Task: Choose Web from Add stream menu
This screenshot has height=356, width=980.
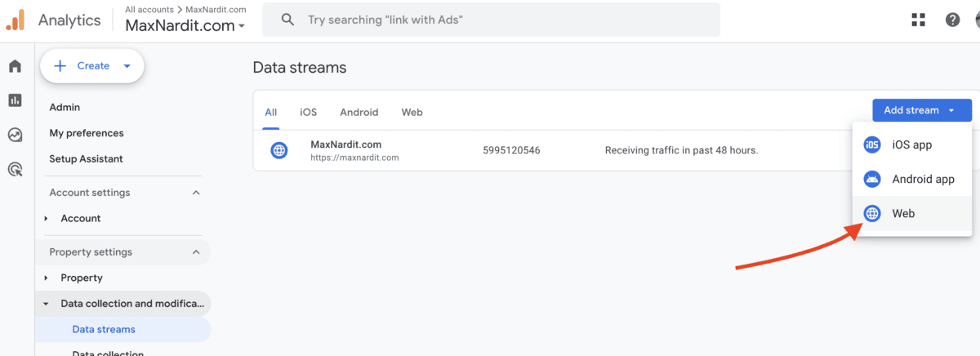Action: point(912,214)
